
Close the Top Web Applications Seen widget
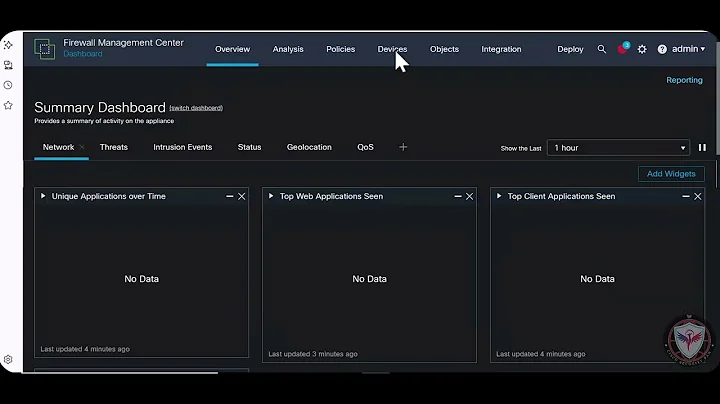[469, 196]
